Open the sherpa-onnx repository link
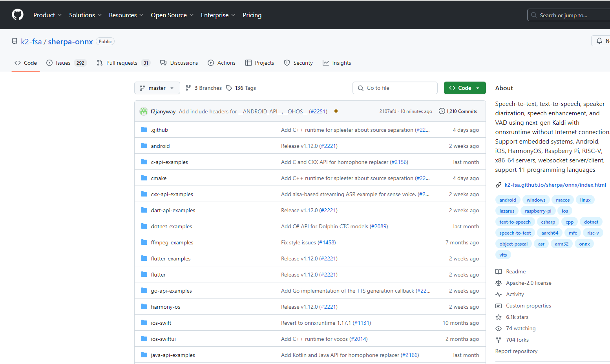 [x=71, y=42]
